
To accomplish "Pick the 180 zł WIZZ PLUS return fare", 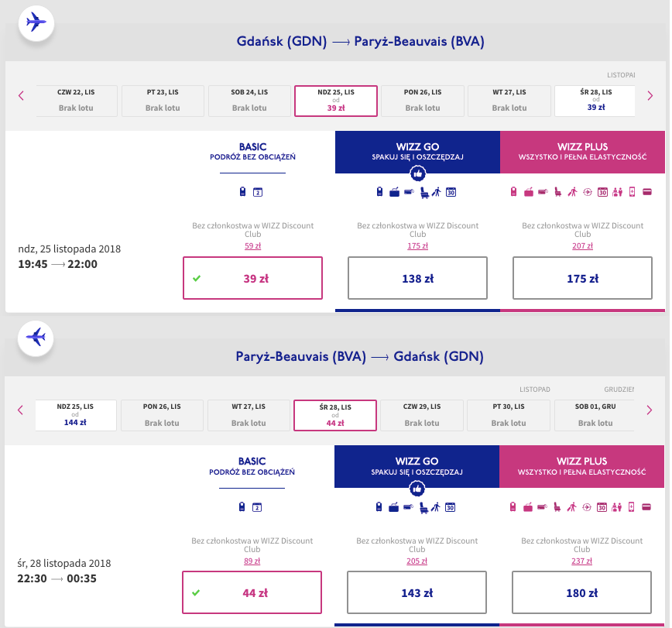I will pyautogui.click(x=582, y=593).
